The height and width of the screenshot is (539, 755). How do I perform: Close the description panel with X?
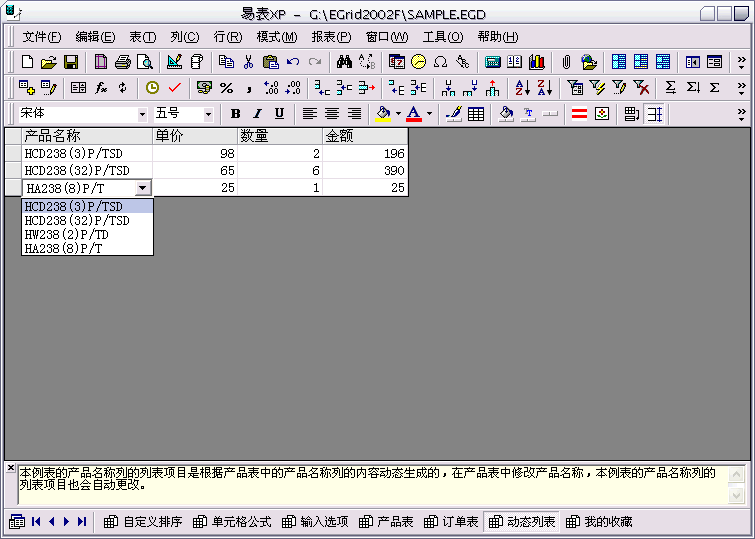pyautogui.click(x=11, y=467)
